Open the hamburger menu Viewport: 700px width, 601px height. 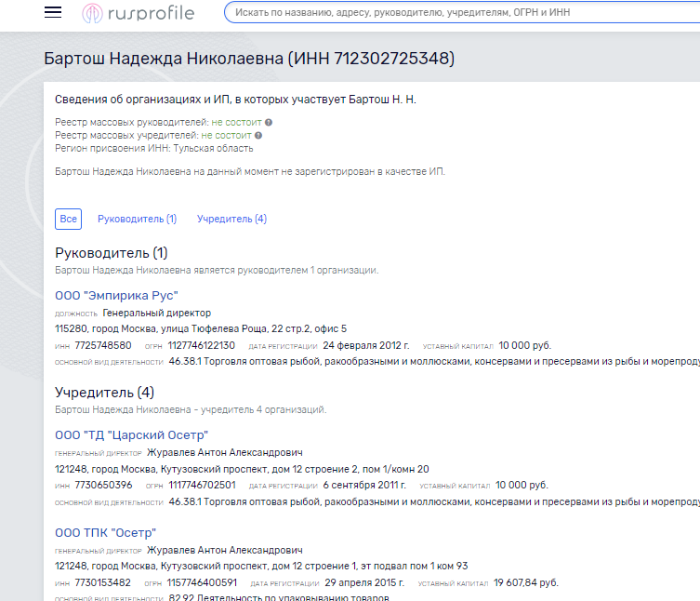[53, 12]
